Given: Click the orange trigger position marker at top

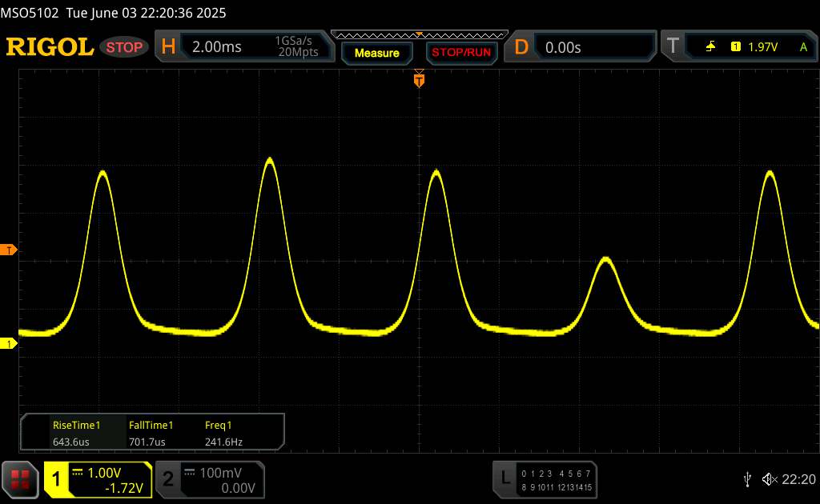Looking at the screenshot, I should coord(419,78).
